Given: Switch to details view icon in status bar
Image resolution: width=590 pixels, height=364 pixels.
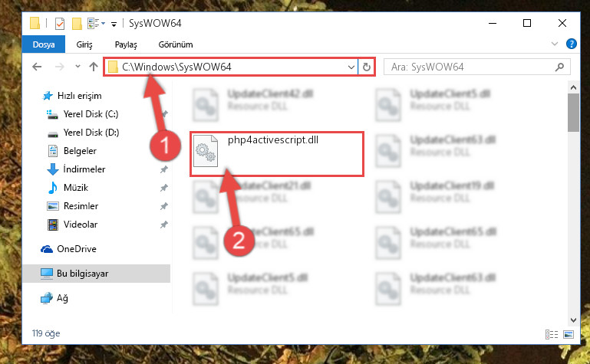Looking at the screenshot, I should point(551,334).
